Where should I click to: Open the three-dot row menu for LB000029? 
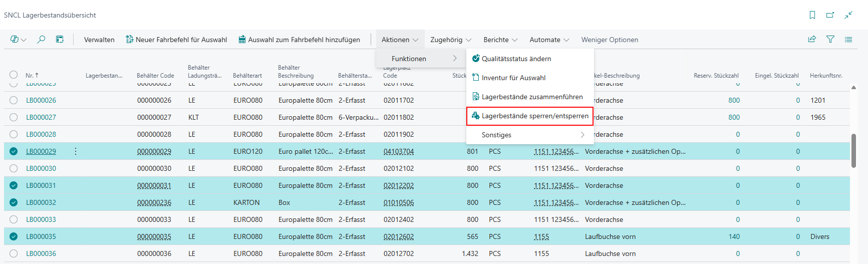click(x=76, y=151)
